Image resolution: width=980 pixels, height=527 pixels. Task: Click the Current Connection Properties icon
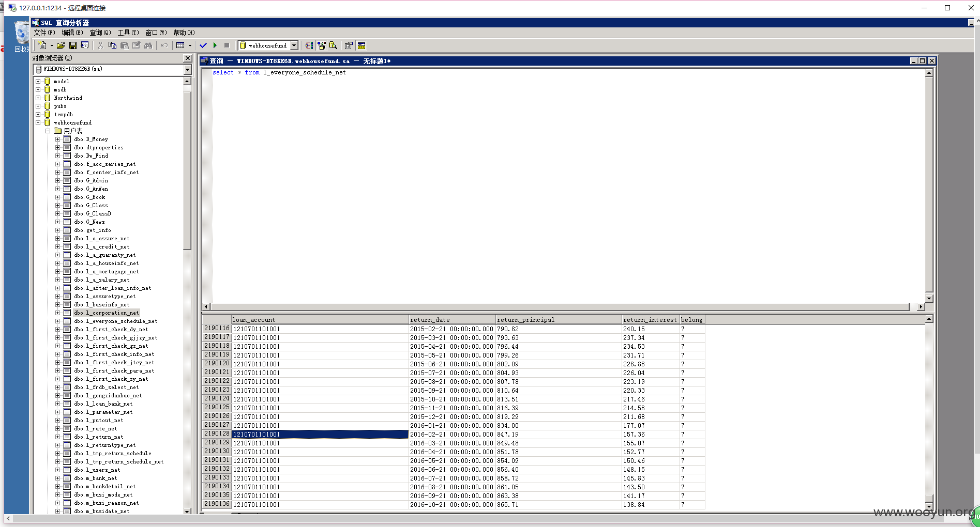coord(349,45)
